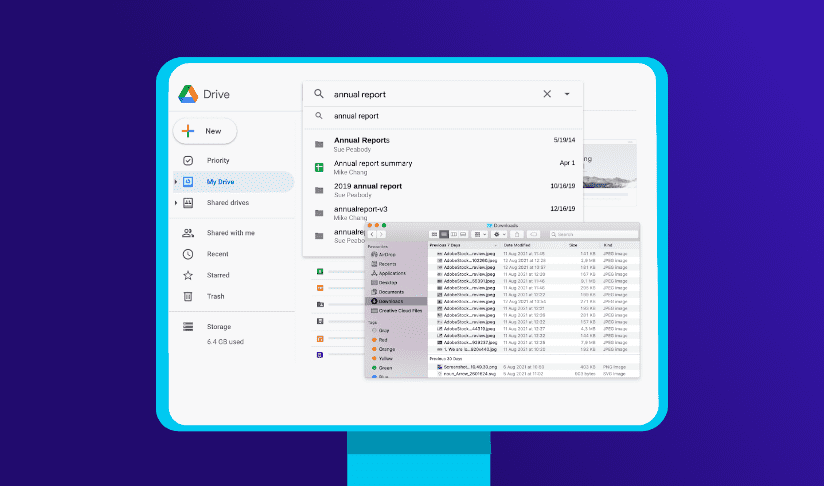Expand the Shared drives arrow
The height and width of the screenshot is (486, 824).
177,203
